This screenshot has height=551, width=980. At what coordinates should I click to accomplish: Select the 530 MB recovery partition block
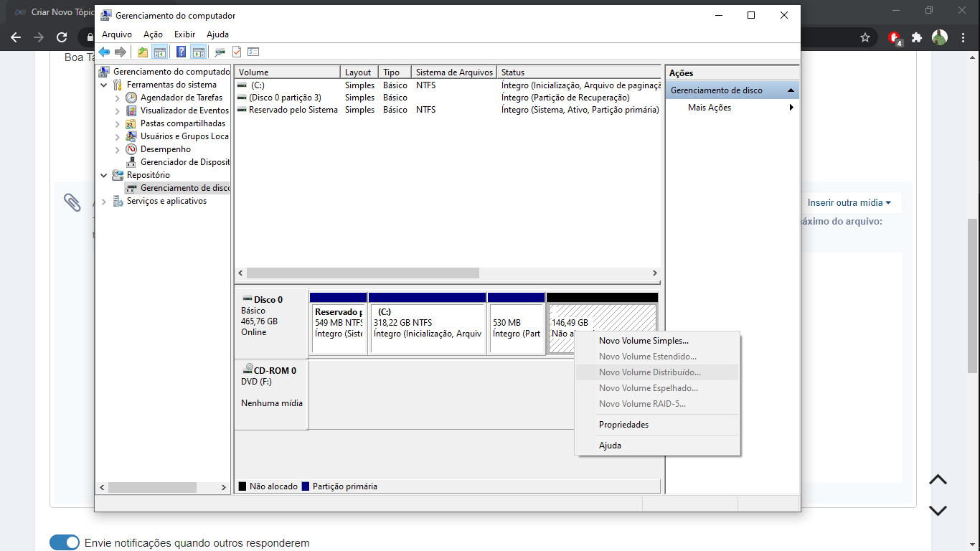(516, 323)
